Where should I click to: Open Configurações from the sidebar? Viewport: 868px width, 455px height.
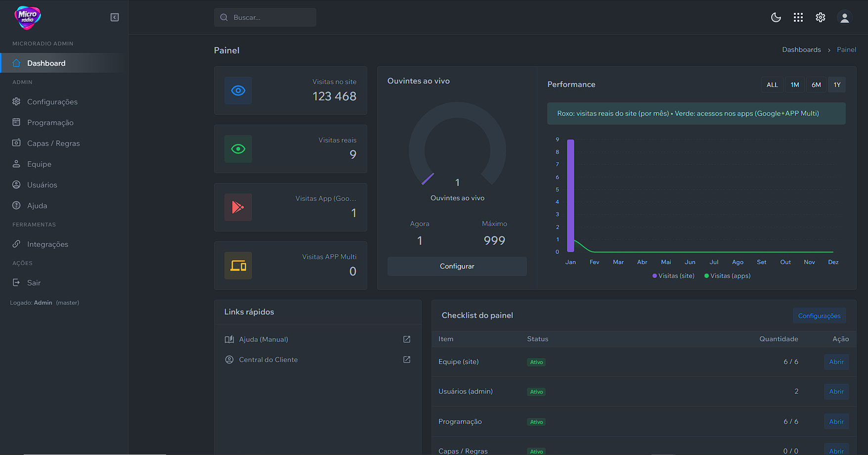click(x=52, y=102)
